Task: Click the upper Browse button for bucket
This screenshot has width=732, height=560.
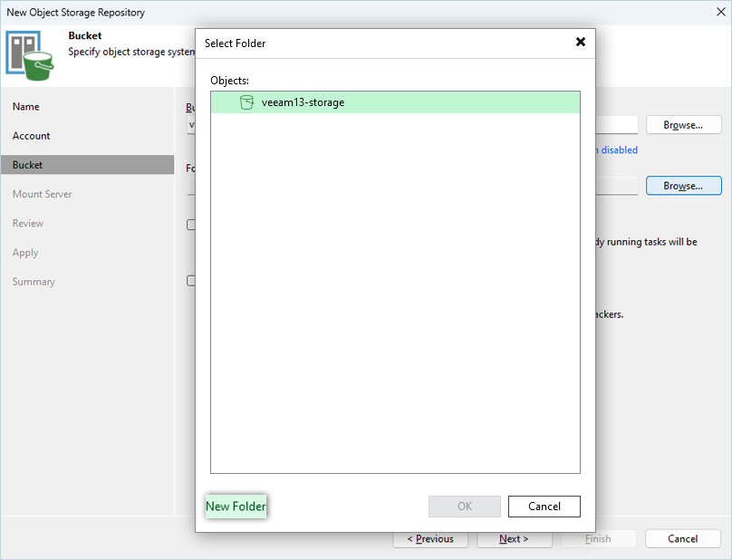Action: click(x=683, y=125)
